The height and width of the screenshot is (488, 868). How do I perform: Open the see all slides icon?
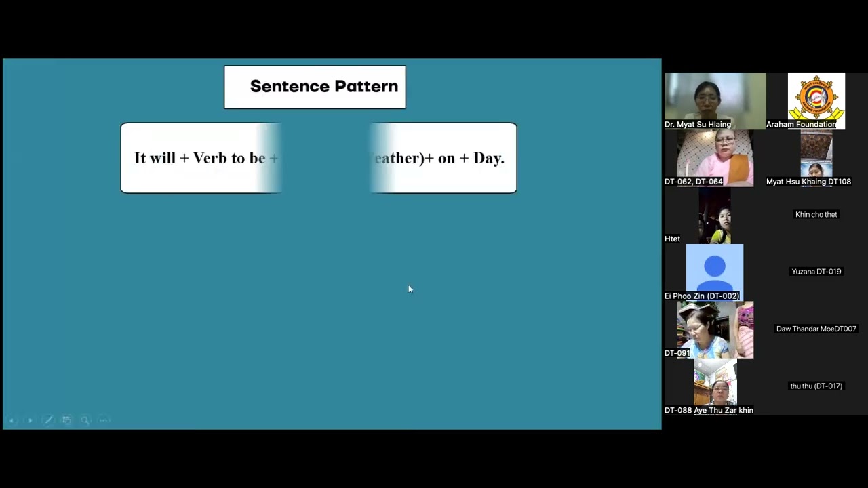tap(66, 420)
